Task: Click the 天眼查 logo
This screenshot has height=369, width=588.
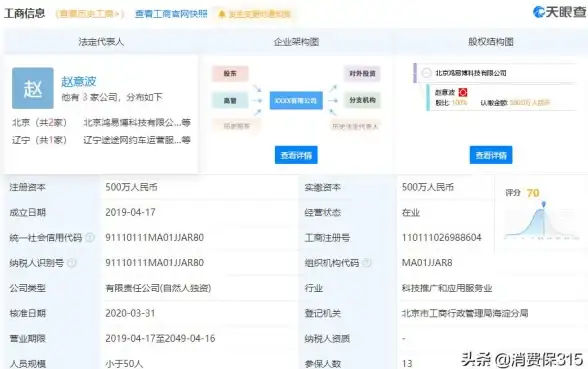Action: click(x=559, y=12)
